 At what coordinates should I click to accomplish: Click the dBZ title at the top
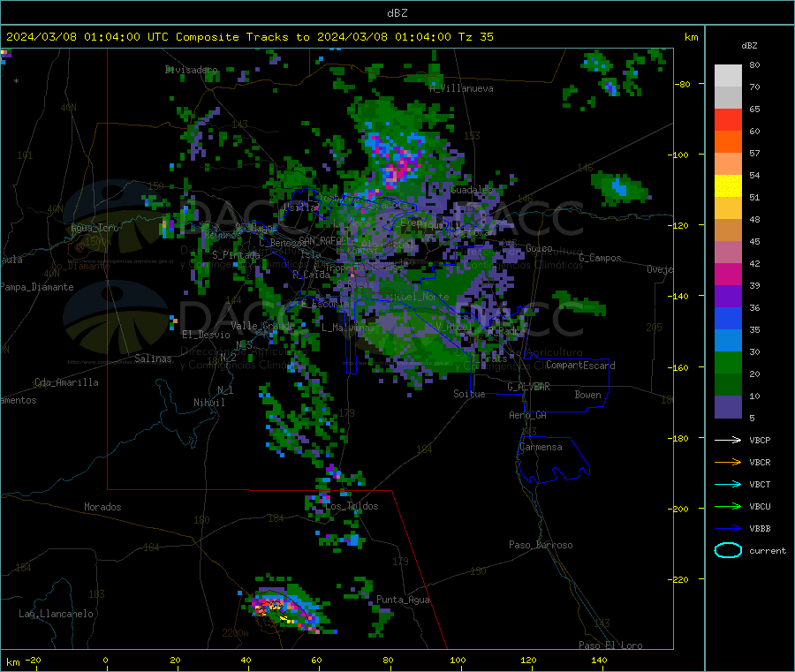click(397, 13)
